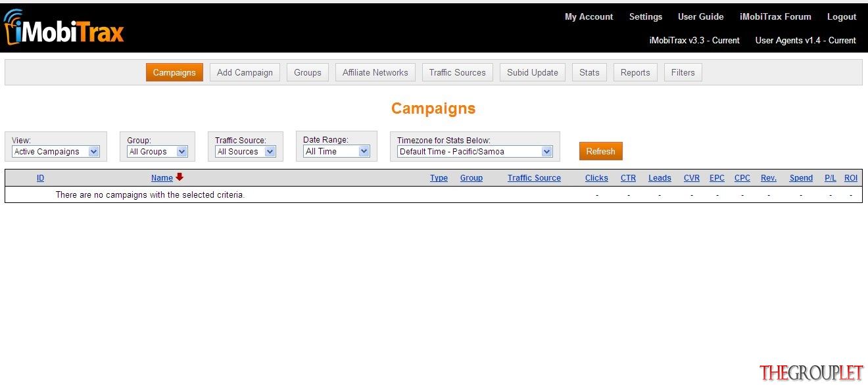Click the Logout link
This screenshot has width=868, height=385.
[x=842, y=17]
